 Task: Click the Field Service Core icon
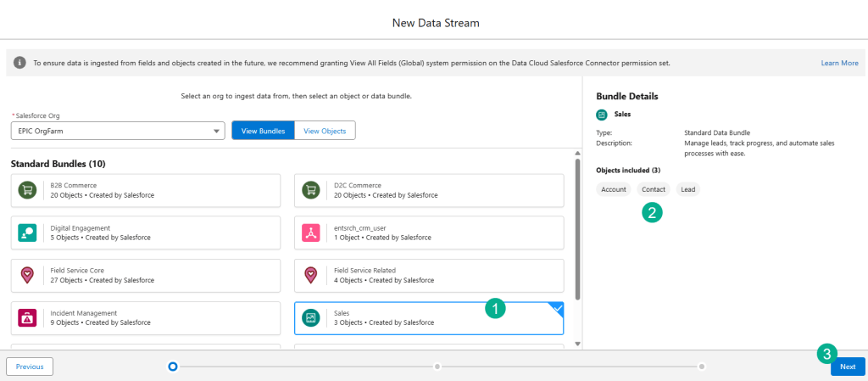pos(28,276)
